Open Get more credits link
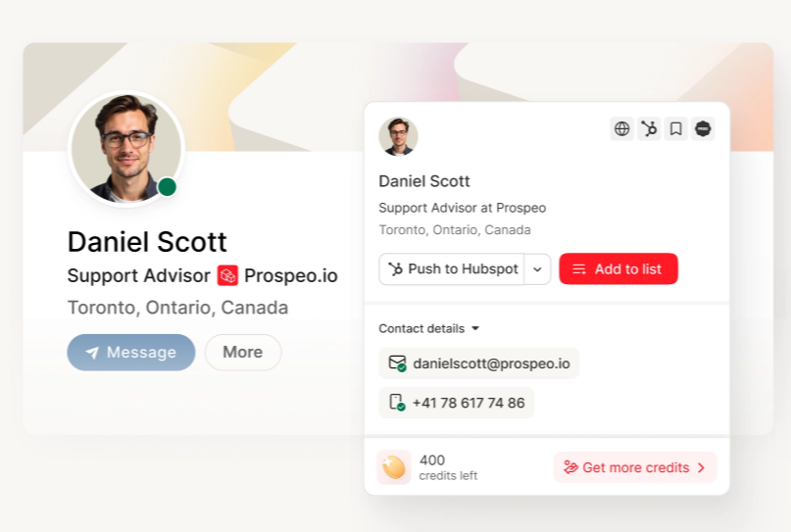Screen dimensions: 791x532 (635, 467)
